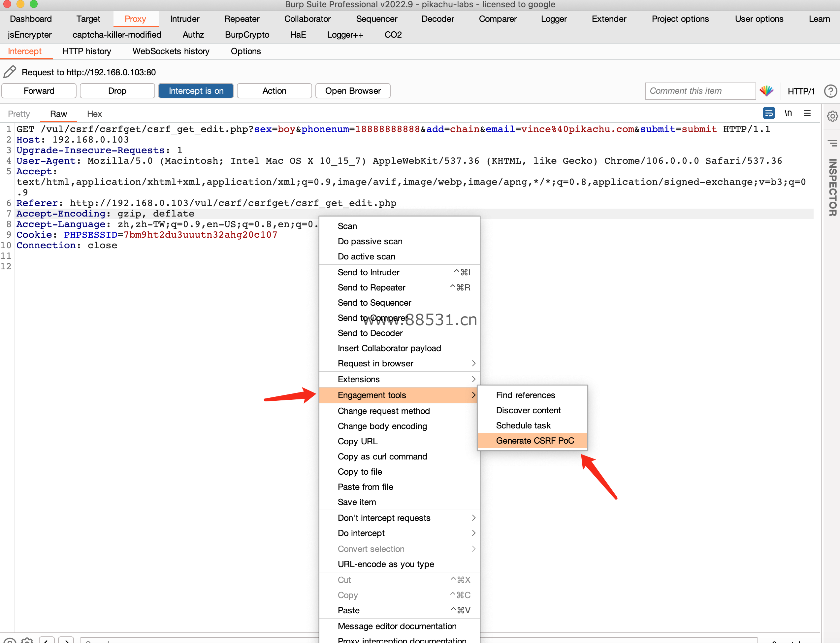Click the HTTP/1 protocol indicator
Viewport: 840px width, 643px height.
801,91
